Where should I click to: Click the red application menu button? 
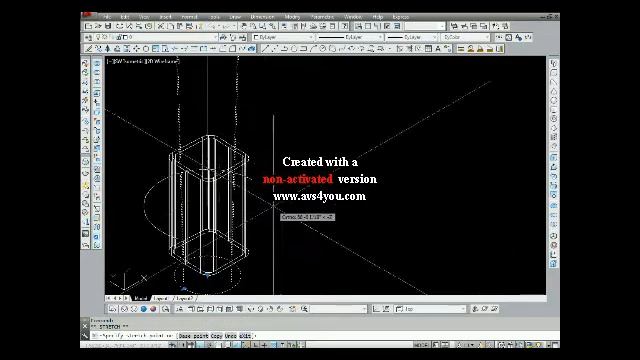pyautogui.click(x=87, y=15)
